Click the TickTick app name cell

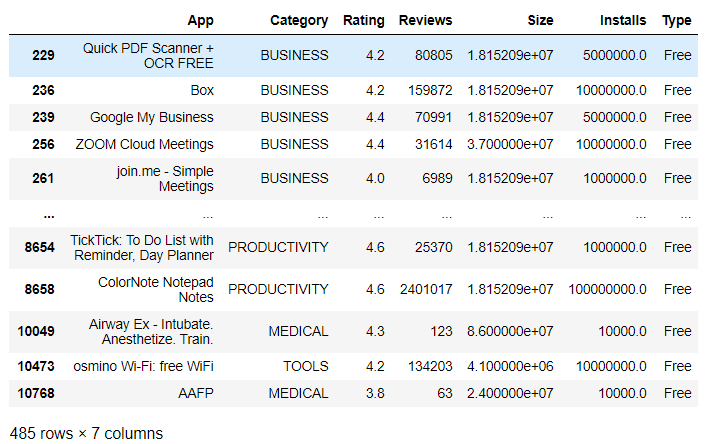click(x=142, y=248)
